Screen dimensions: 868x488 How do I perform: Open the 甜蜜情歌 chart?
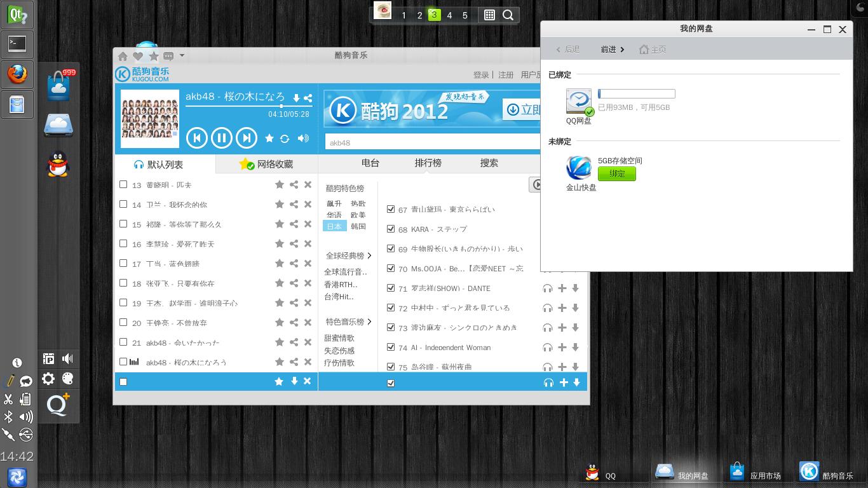339,338
